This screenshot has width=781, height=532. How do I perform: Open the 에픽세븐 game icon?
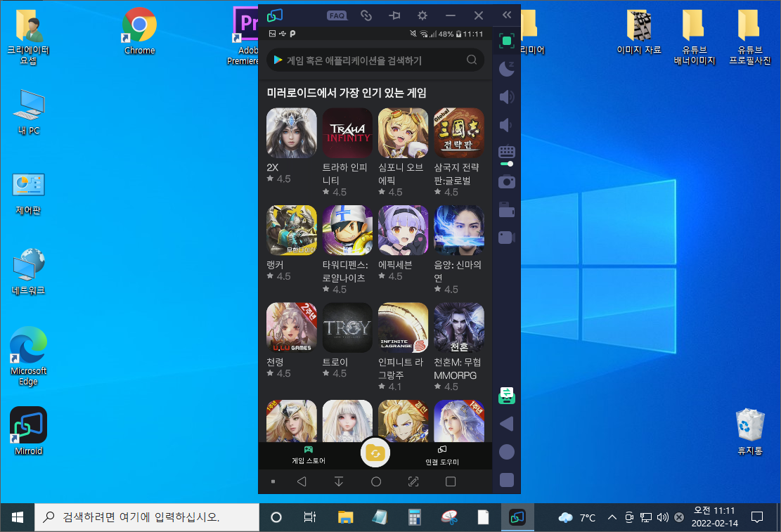point(403,230)
